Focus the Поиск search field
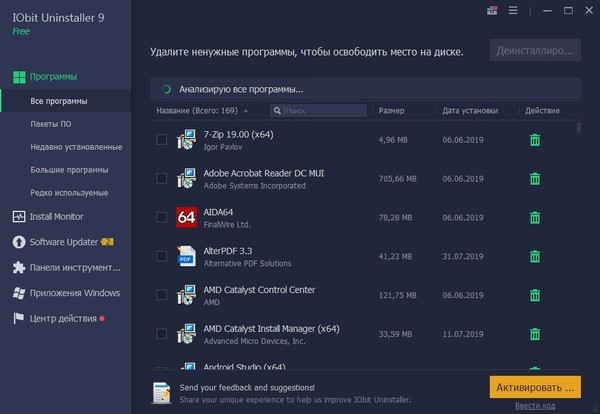This screenshot has width=600, height=414. coord(320,110)
